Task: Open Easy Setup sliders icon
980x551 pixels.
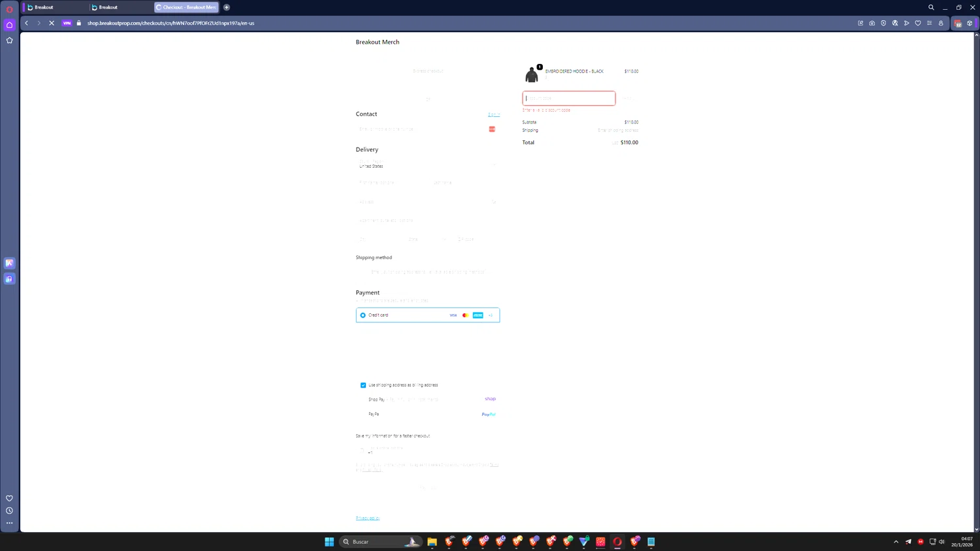Action: point(929,23)
